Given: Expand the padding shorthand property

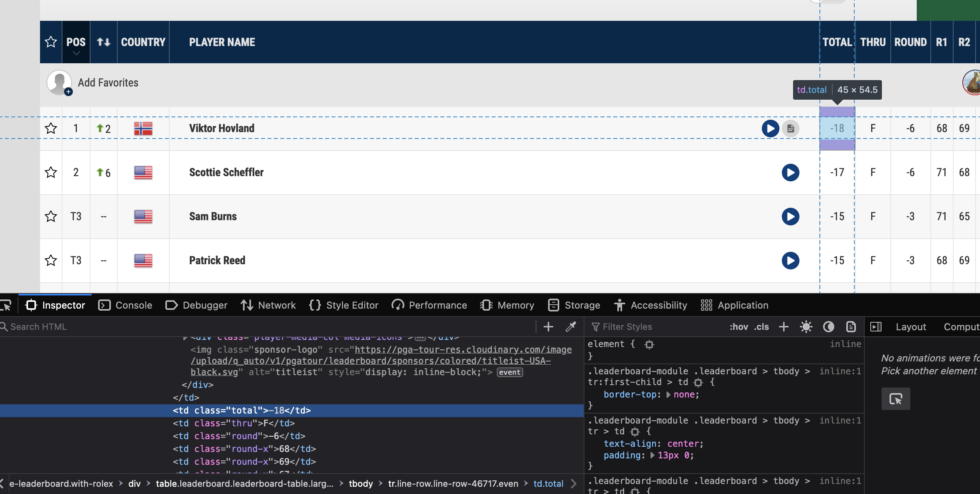Looking at the screenshot, I should pyautogui.click(x=653, y=456).
